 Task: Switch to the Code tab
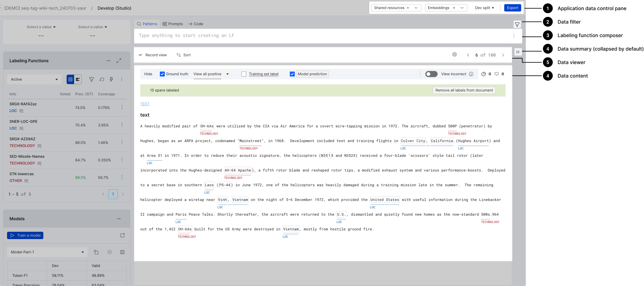coord(195,24)
